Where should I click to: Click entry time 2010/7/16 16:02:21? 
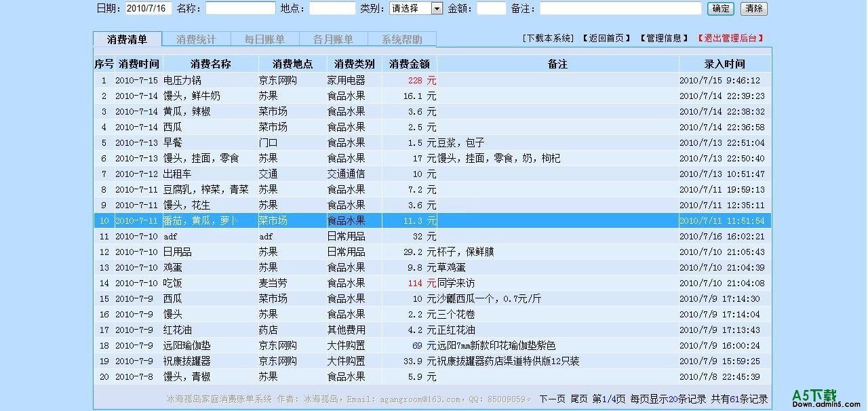(722, 237)
